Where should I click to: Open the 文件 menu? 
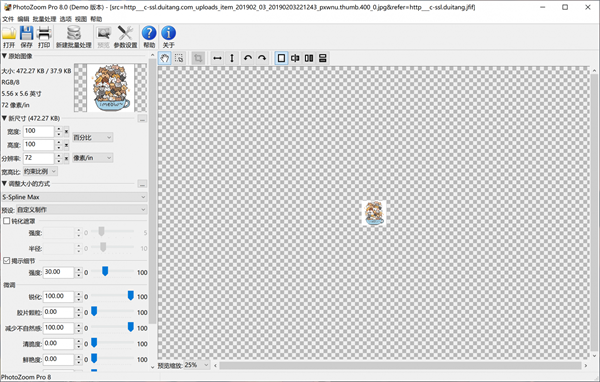[8, 19]
